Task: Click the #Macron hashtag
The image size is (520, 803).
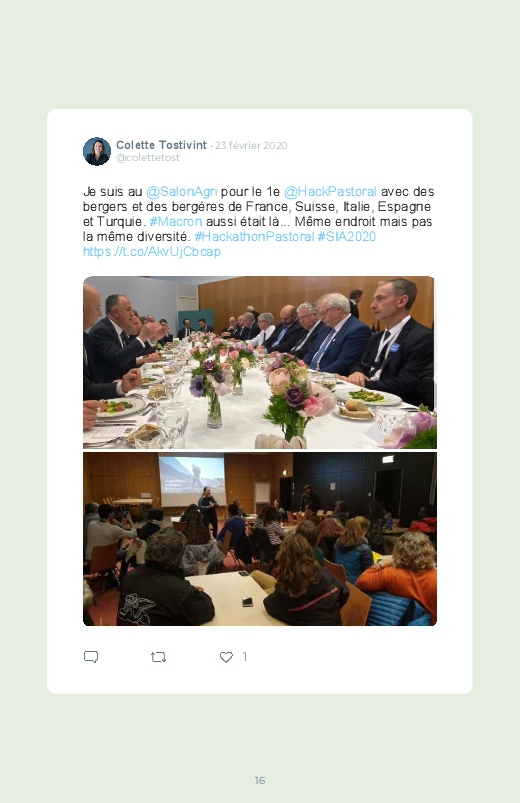Action: tap(176, 222)
